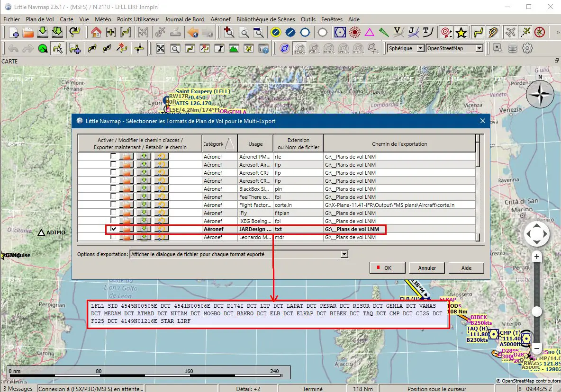Click the map north compass star
Screen dimensions: 561x392
pos(540,94)
